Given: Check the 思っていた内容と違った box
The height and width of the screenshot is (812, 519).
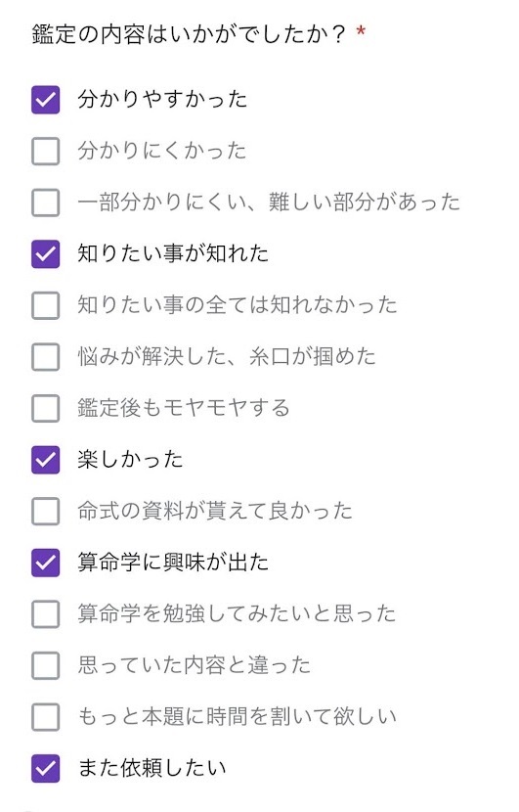Looking at the screenshot, I should coord(46,665).
